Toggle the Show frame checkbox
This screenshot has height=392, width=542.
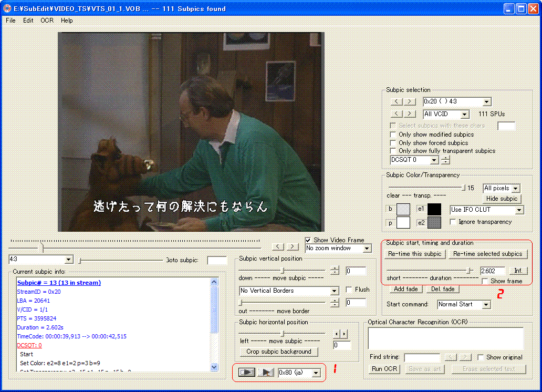[x=485, y=281]
